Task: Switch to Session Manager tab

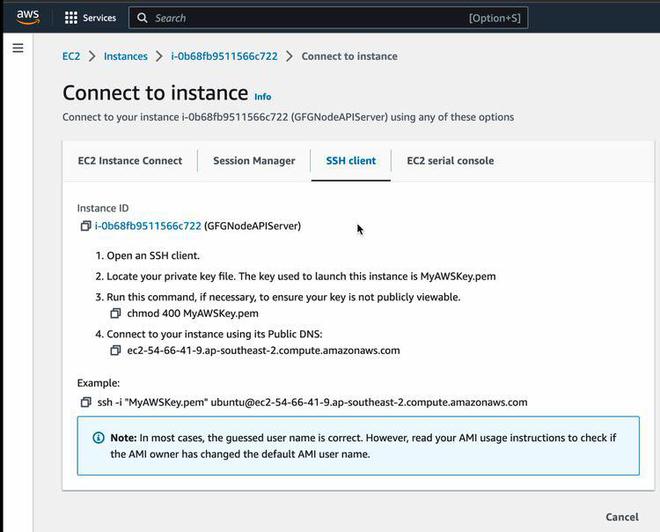Action: (x=254, y=161)
